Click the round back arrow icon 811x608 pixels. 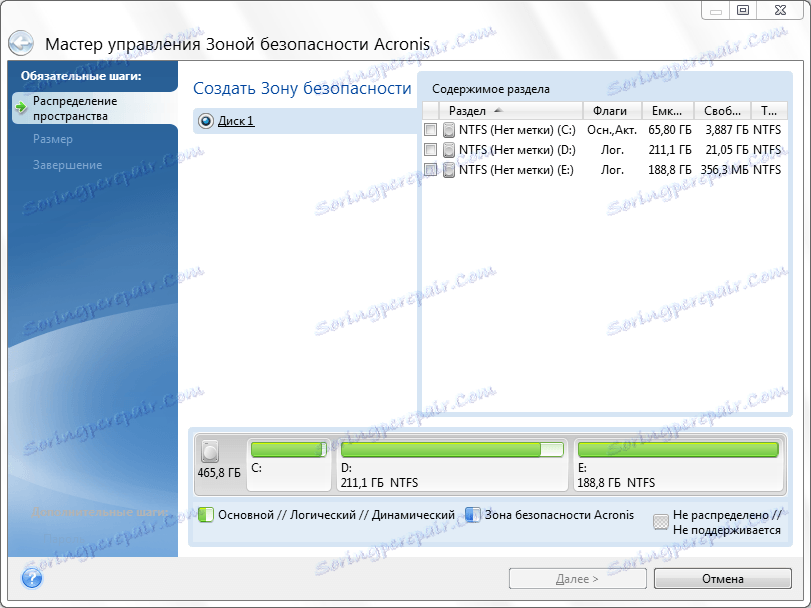pos(21,43)
